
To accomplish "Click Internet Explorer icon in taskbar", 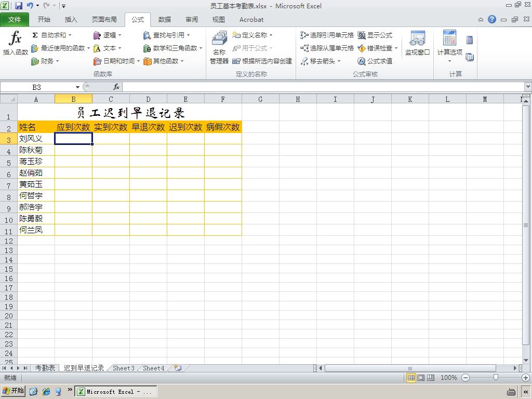I will pos(46,392).
